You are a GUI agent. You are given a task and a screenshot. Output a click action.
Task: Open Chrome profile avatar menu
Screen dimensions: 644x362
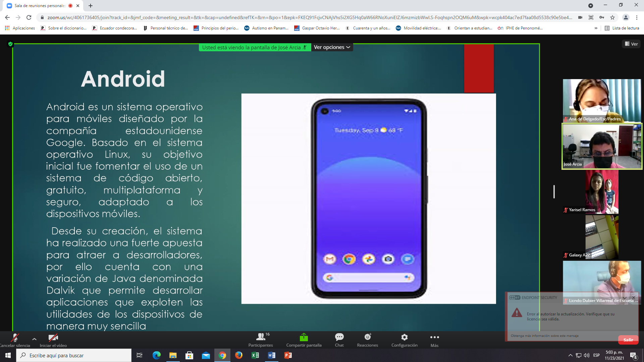[626, 17]
